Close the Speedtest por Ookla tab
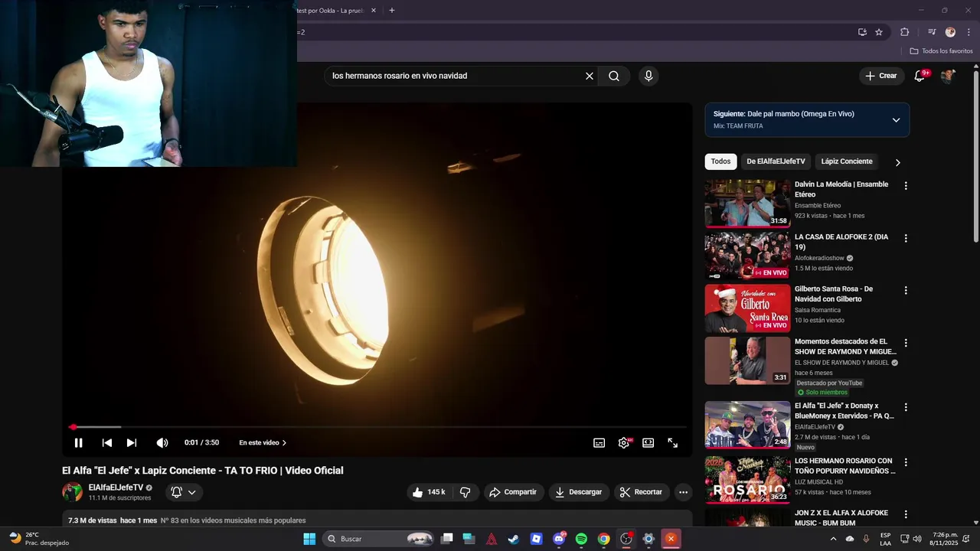980x551 pixels. click(x=374, y=11)
